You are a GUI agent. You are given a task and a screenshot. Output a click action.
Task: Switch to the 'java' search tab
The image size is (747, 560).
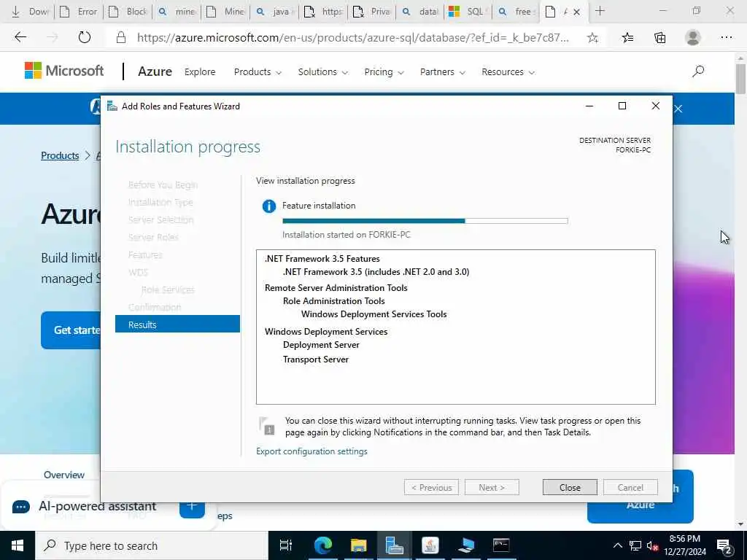[274, 12]
